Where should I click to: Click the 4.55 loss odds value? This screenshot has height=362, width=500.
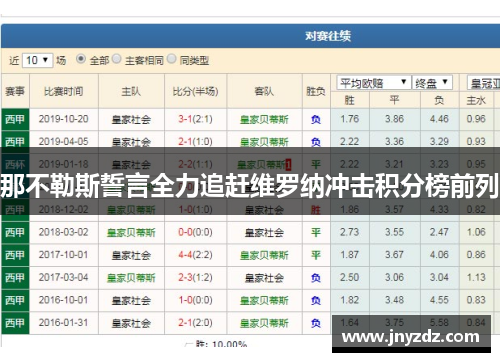click(x=439, y=300)
